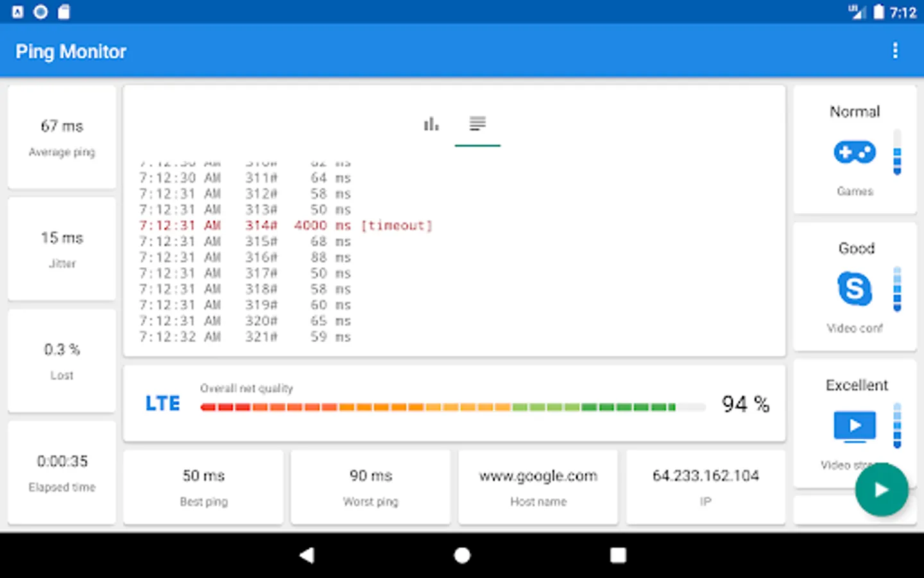This screenshot has width=924, height=578.
Task: Select log row 317# with 50 ms
Action: 245,273
